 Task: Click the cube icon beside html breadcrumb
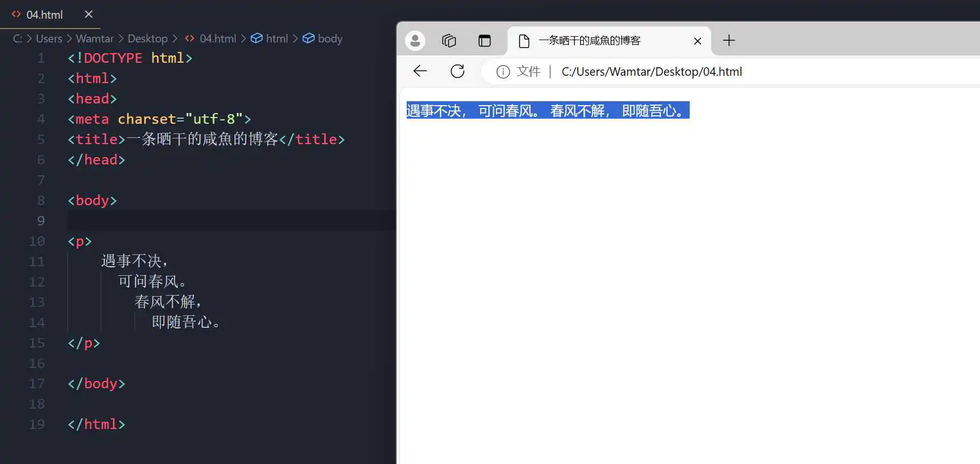(x=256, y=38)
